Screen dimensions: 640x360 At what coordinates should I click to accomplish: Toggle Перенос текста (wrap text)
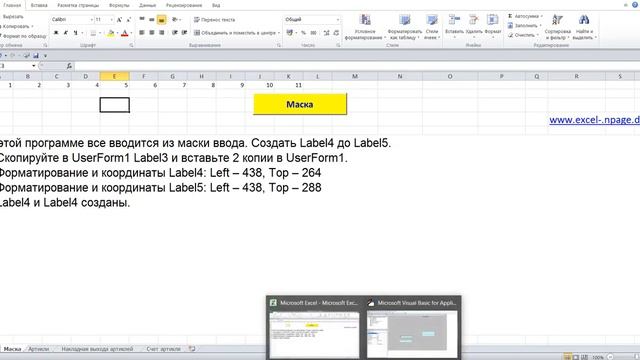tap(215, 20)
